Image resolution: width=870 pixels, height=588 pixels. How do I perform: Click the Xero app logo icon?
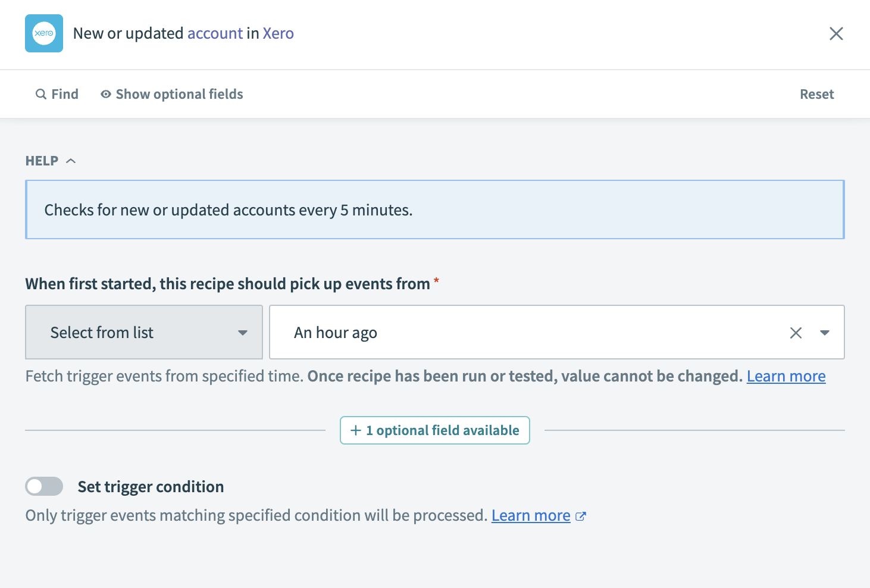click(44, 33)
